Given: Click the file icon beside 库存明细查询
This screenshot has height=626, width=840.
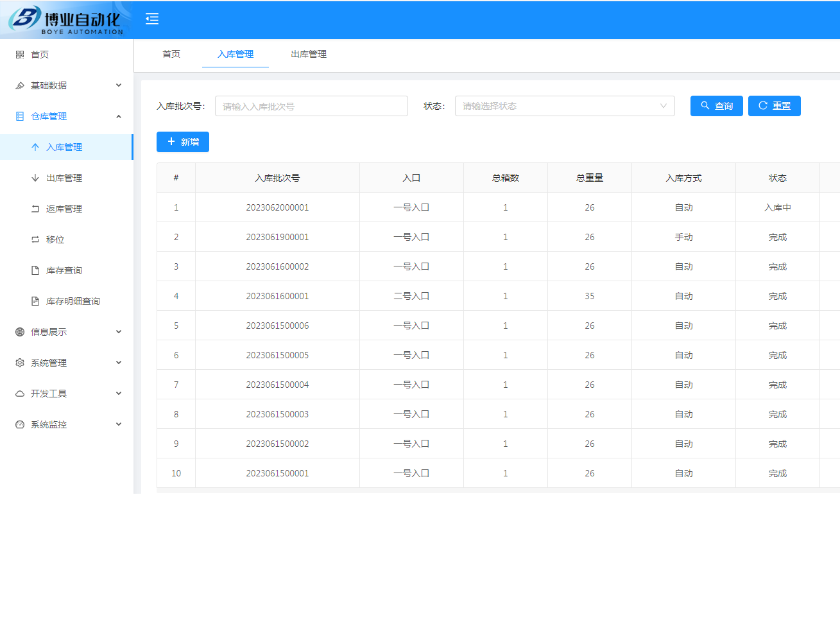Looking at the screenshot, I should click(35, 301).
